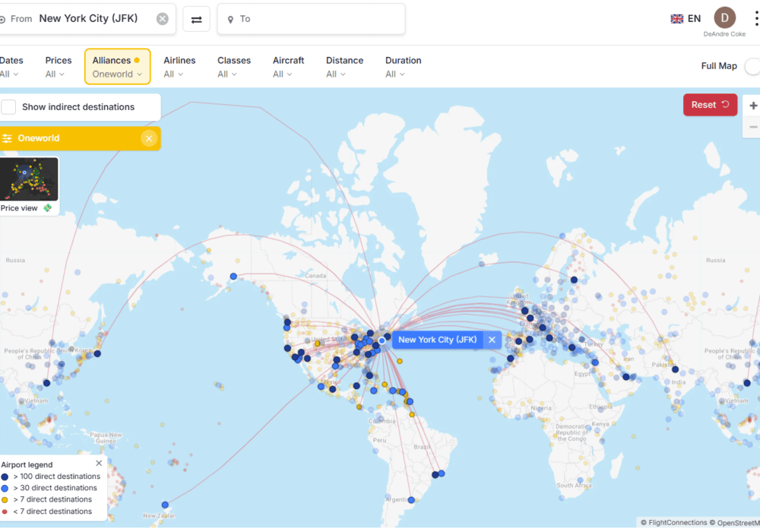Zoom out on the map
The height and width of the screenshot is (532, 760).
coord(753,125)
